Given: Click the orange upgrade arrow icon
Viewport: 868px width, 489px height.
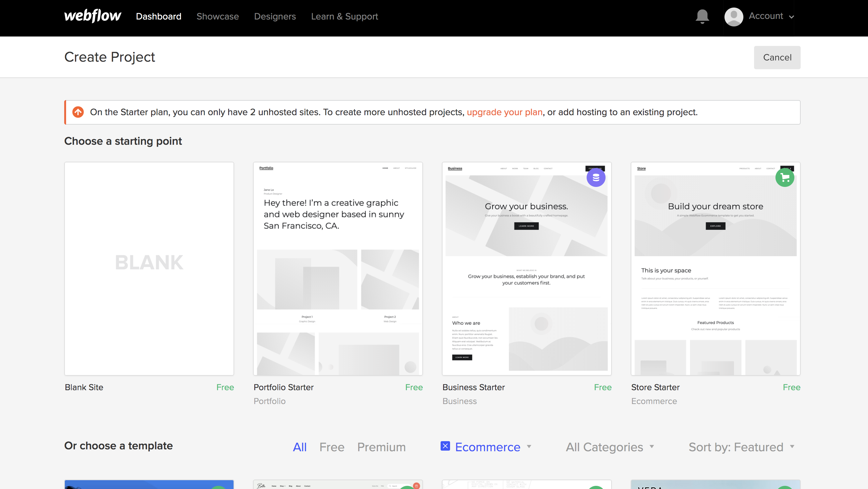Looking at the screenshot, I should tap(78, 112).
